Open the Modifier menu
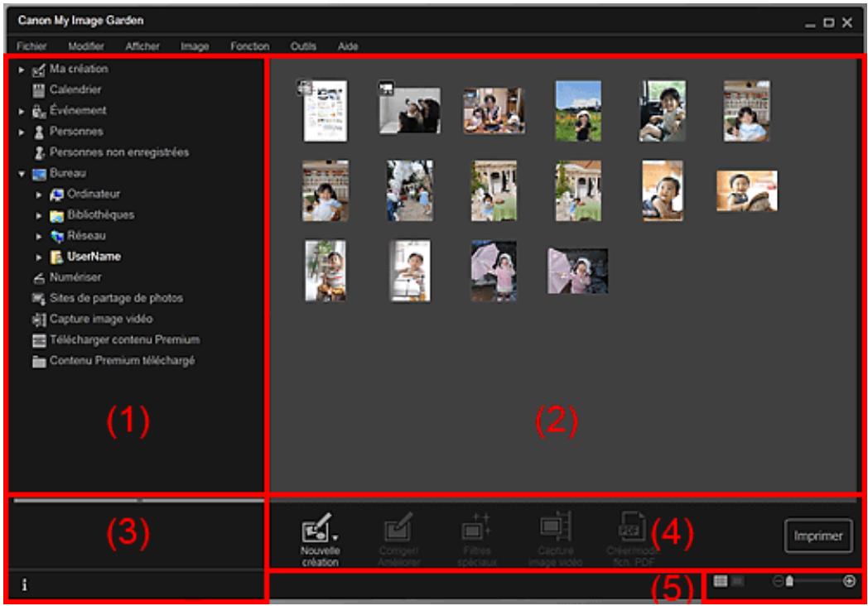 tap(86, 46)
